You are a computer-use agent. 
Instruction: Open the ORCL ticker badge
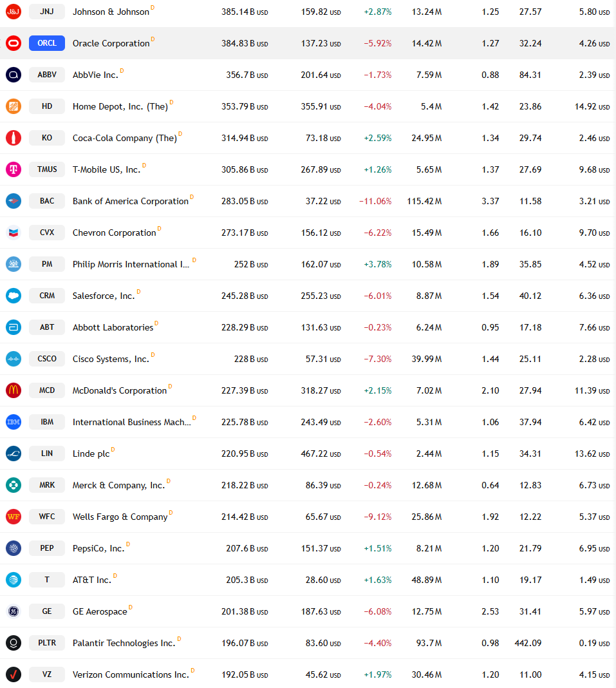coord(47,43)
